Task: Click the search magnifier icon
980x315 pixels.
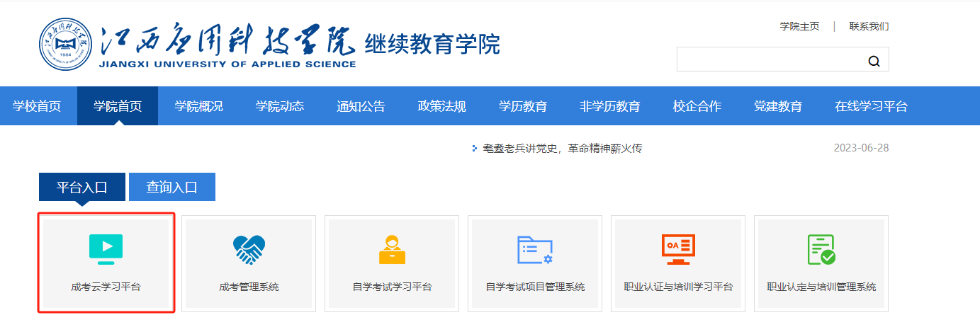Action: [874, 61]
